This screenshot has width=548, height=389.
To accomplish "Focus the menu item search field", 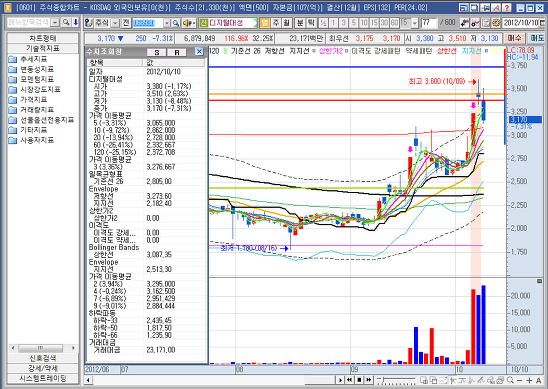I will (x=29, y=23).
